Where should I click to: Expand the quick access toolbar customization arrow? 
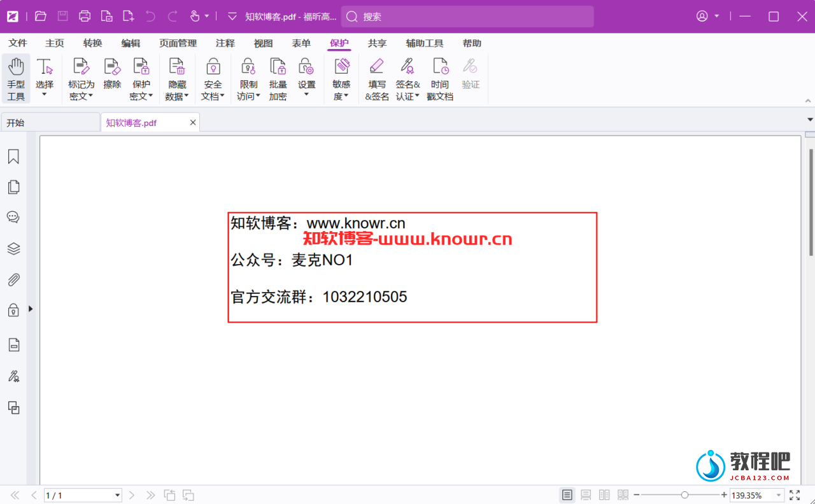point(232,17)
